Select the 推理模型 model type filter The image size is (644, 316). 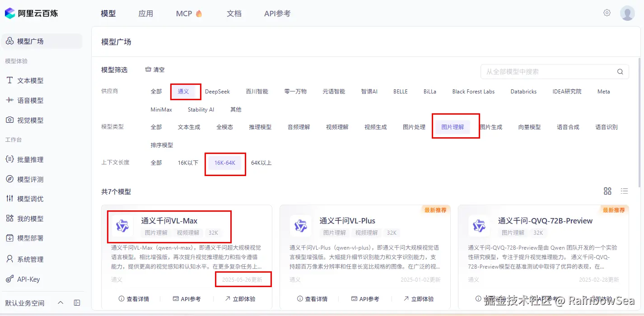(260, 127)
